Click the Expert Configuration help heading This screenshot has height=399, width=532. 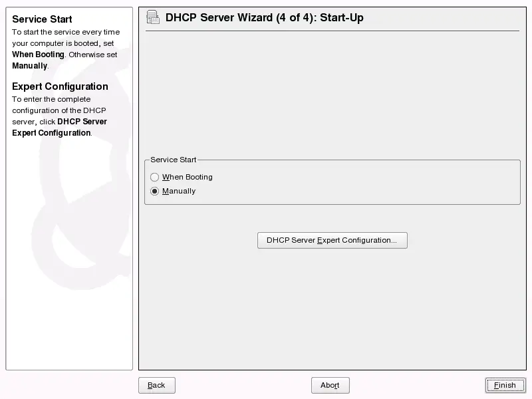click(x=60, y=86)
